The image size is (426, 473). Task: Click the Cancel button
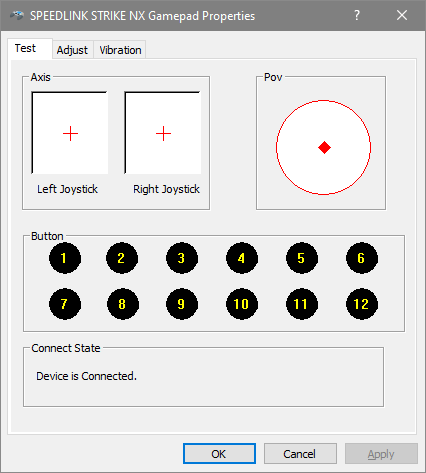pos(300,454)
